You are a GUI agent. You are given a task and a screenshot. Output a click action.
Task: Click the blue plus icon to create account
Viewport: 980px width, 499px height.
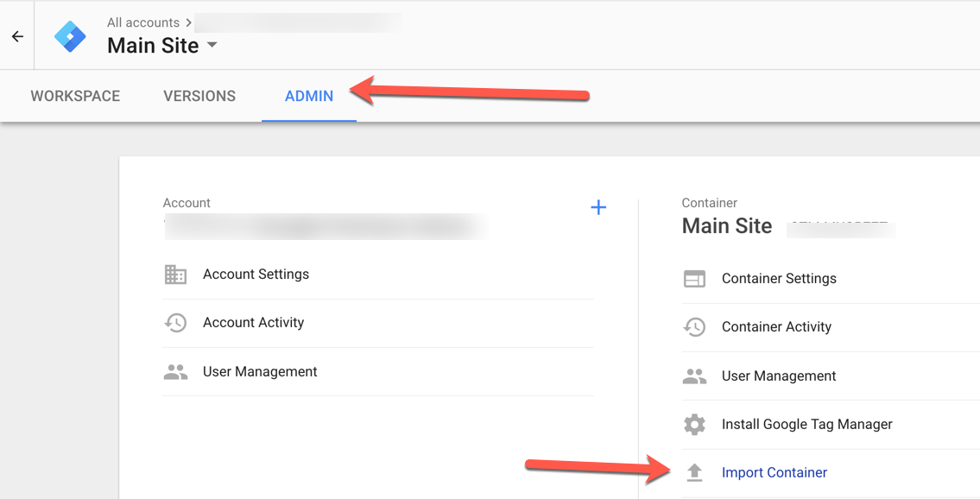[598, 207]
